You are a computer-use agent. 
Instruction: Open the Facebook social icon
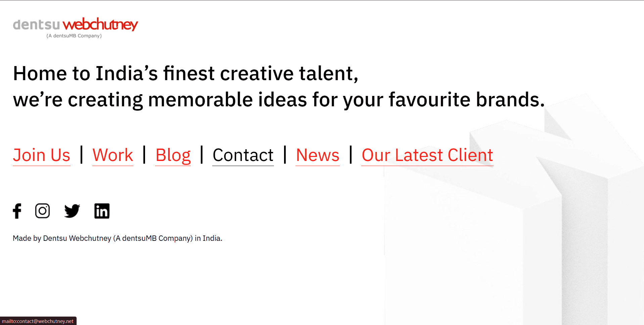[17, 211]
